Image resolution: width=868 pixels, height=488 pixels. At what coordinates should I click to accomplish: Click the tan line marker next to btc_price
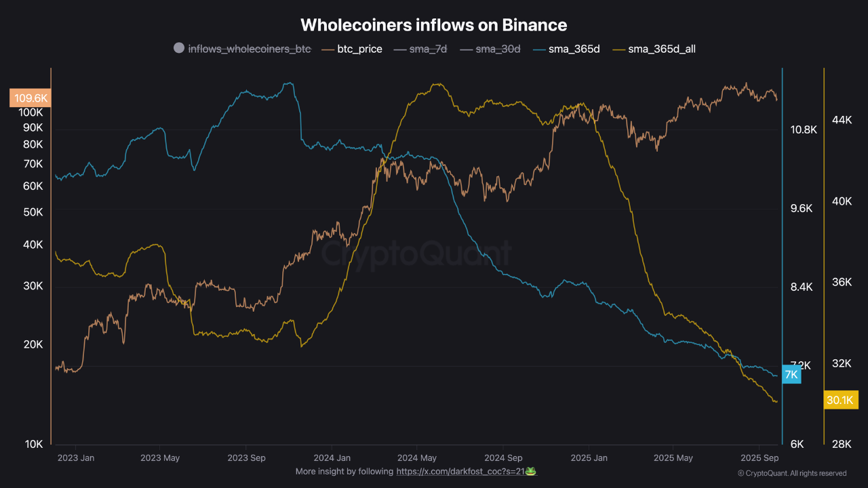click(x=330, y=49)
